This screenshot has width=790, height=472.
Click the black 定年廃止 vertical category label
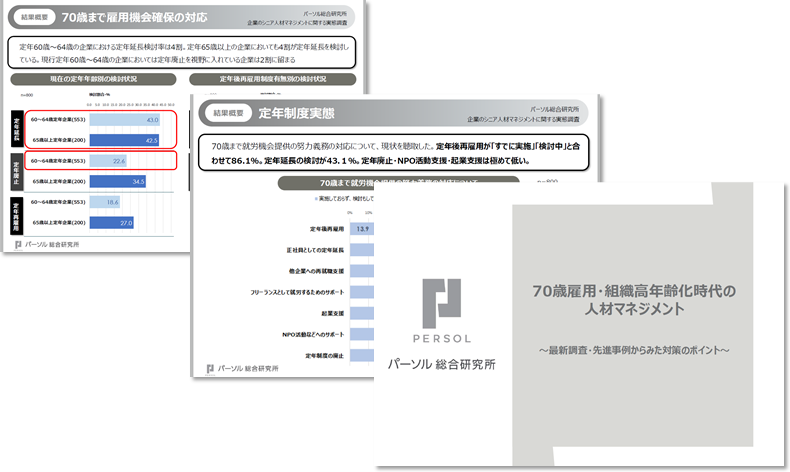(16, 170)
